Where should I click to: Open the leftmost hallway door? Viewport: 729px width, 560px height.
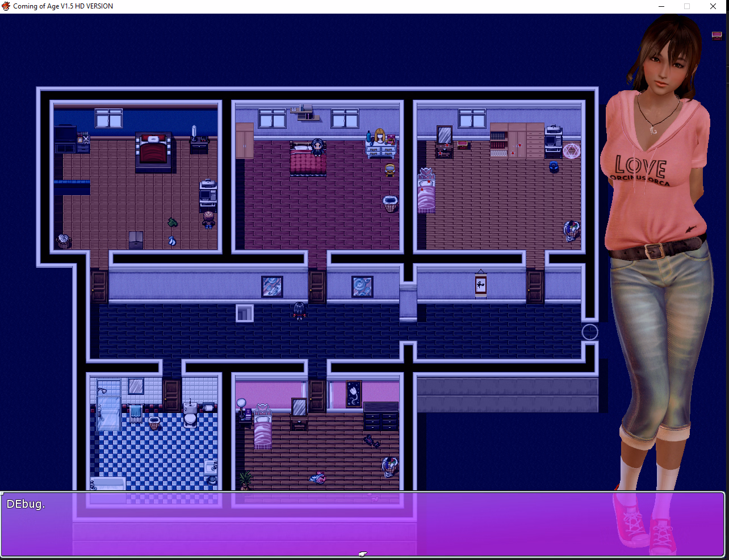pos(99,286)
